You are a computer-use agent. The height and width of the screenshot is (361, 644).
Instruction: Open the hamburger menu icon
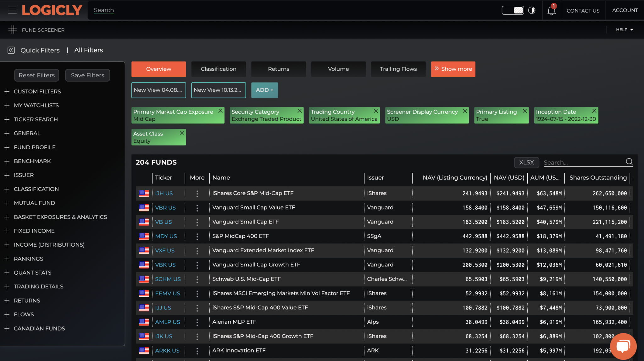[x=12, y=10]
